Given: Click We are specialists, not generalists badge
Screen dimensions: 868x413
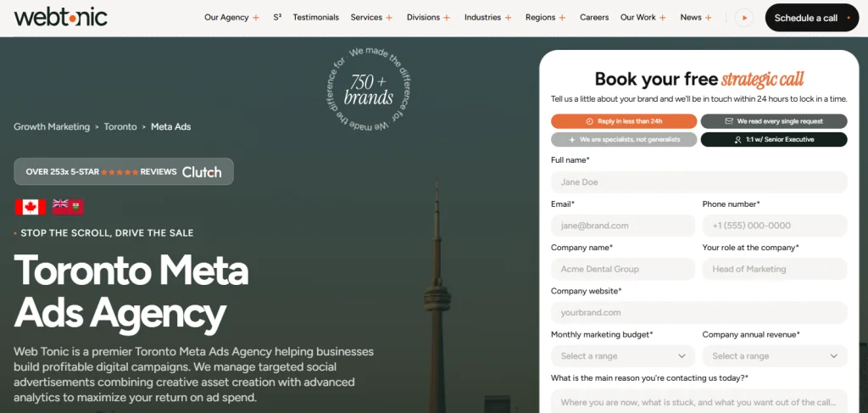Looking at the screenshot, I should point(624,140).
